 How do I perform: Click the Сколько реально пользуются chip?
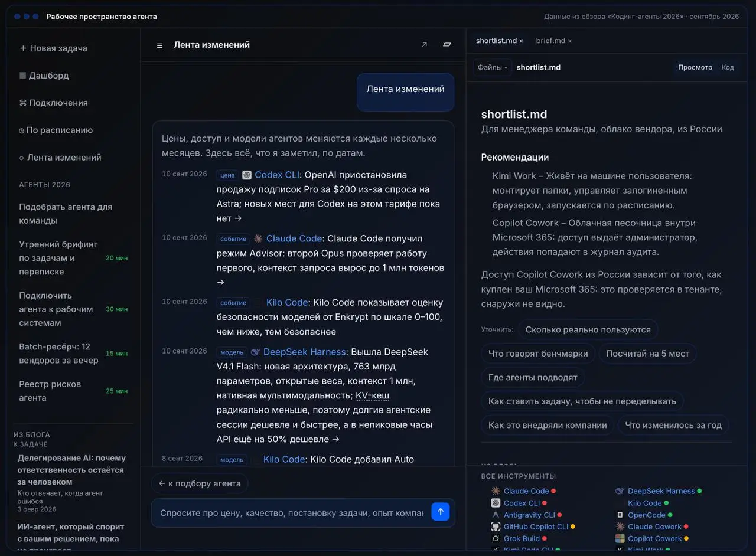(588, 330)
